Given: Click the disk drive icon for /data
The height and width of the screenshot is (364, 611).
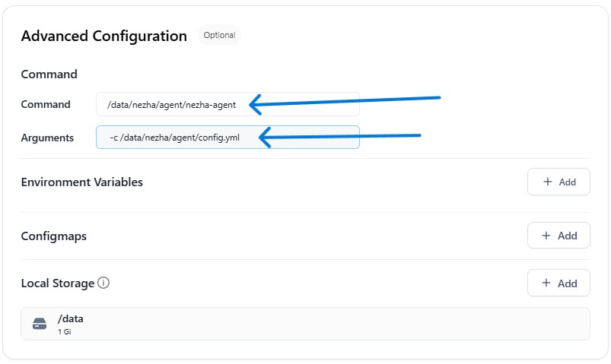Looking at the screenshot, I should coord(40,324).
